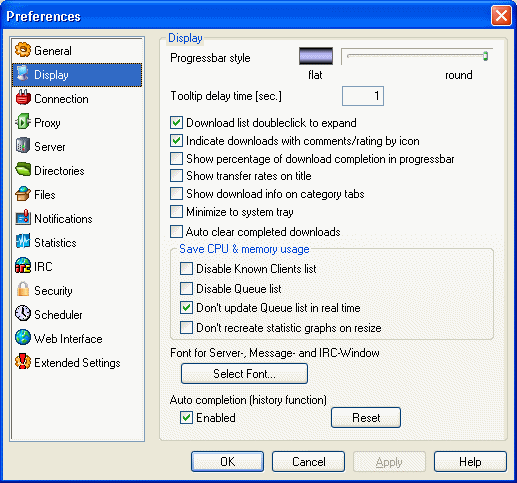Go to Extended Settings section
This screenshot has width=517, height=483.
point(68,362)
